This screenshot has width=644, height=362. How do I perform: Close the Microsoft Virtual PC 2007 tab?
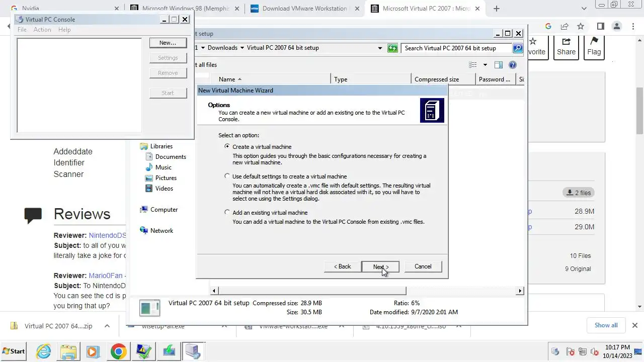pyautogui.click(x=477, y=9)
